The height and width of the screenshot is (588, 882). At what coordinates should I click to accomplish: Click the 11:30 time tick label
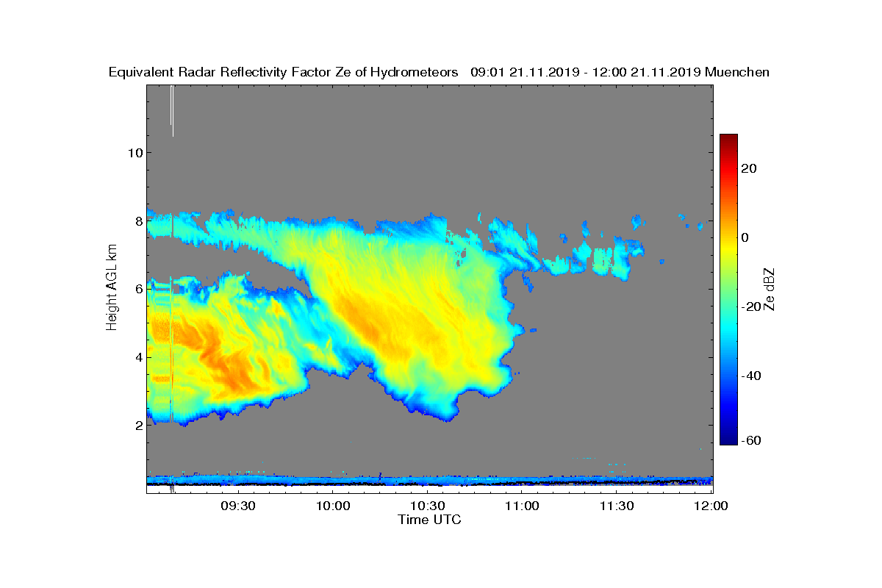[x=617, y=506]
